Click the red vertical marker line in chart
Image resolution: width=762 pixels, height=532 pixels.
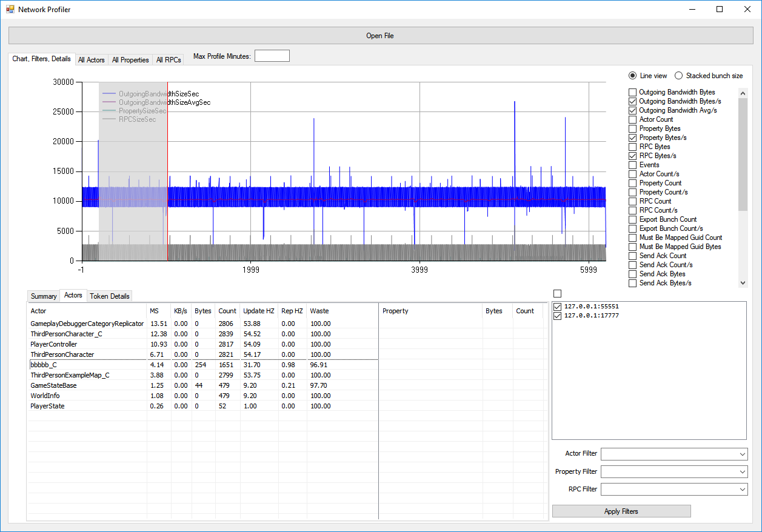pyautogui.click(x=167, y=171)
